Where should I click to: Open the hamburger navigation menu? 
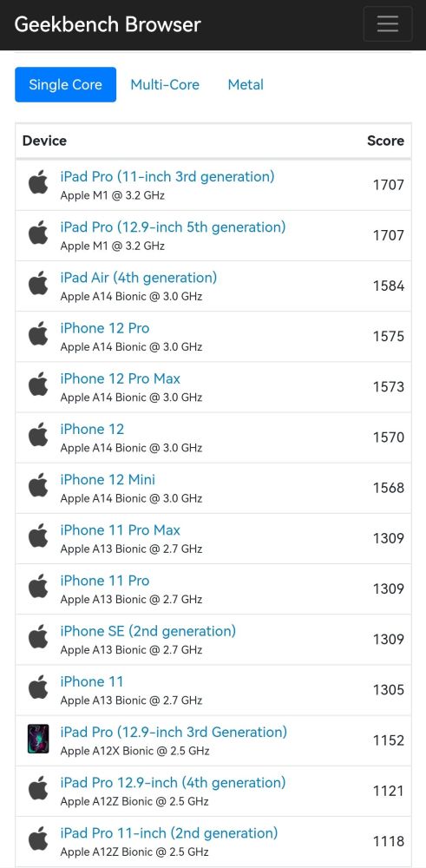coord(387,23)
